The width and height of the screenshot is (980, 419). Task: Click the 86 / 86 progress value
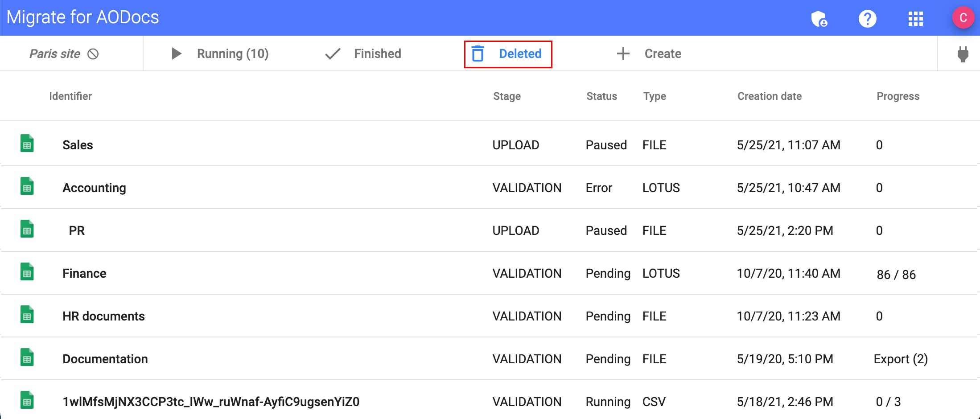[896, 275]
